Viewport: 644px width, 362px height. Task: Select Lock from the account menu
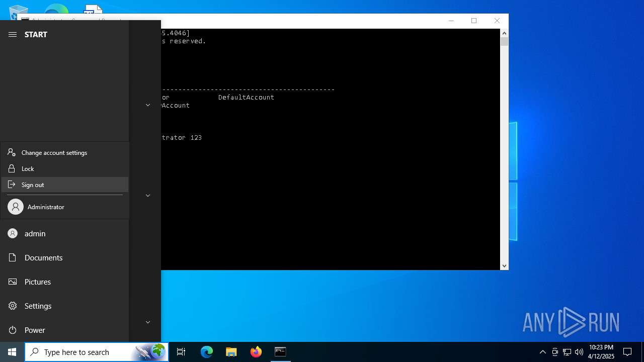pos(65,168)
